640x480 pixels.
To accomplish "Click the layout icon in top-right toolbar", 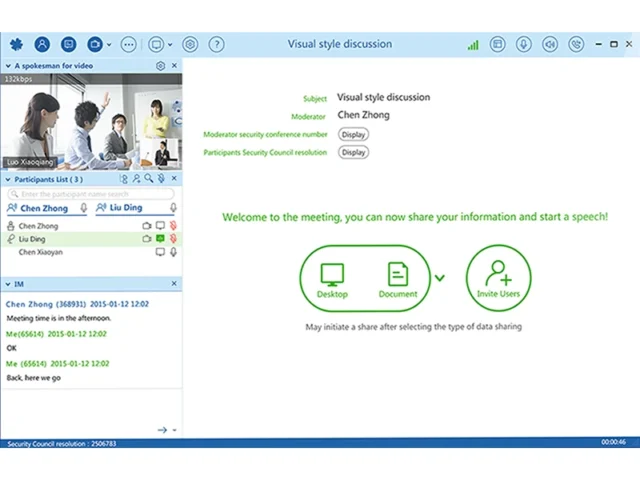I will coord(497,44).
